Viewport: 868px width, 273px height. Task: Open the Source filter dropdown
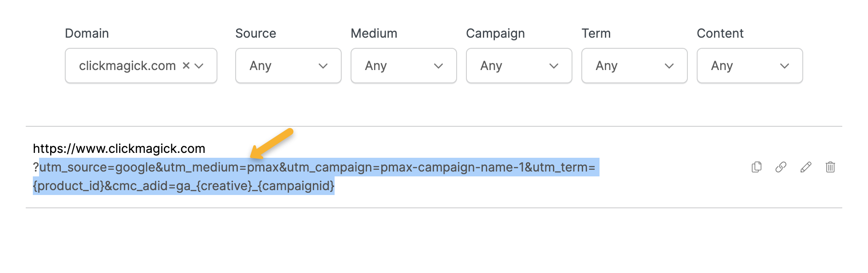(x=288, y=66)
